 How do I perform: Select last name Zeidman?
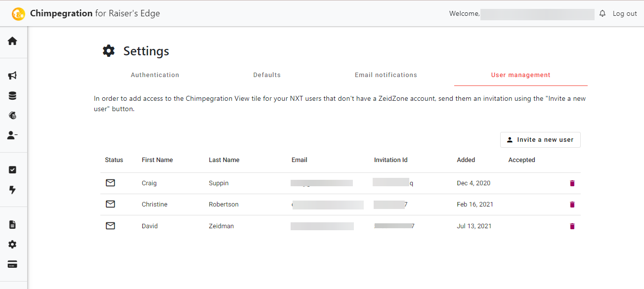click(x=221, y=226)
